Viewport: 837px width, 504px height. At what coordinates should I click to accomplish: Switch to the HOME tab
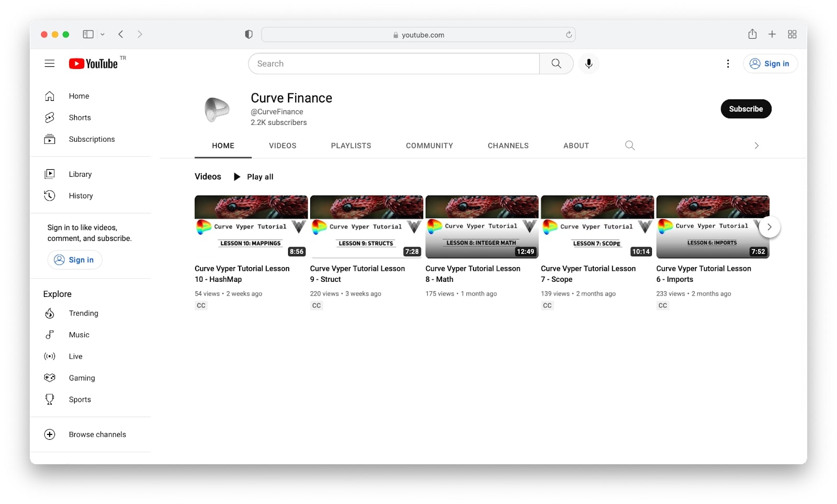(223, 146)
